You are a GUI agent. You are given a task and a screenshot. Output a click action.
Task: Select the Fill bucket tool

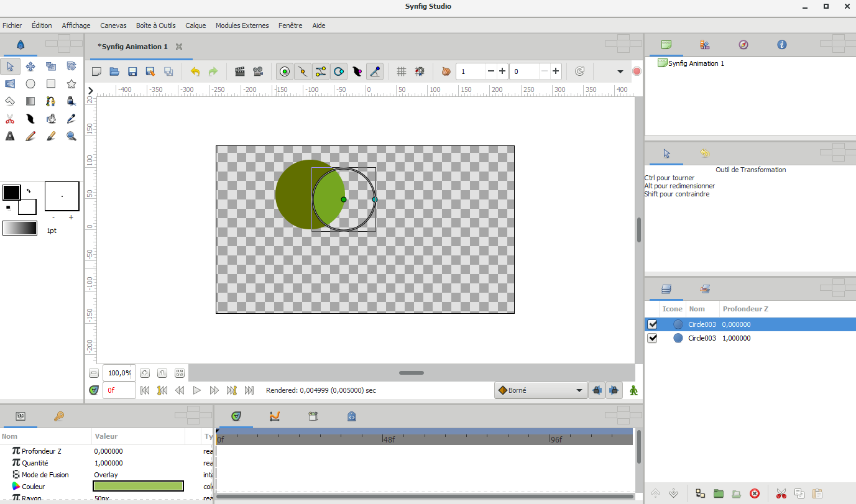[50, 118]
